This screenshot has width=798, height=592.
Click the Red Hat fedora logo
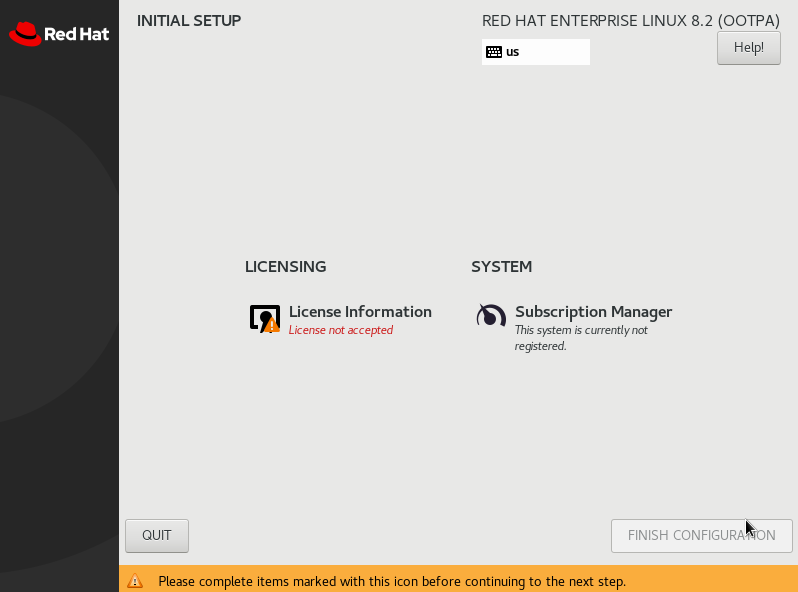coord(24,34)
